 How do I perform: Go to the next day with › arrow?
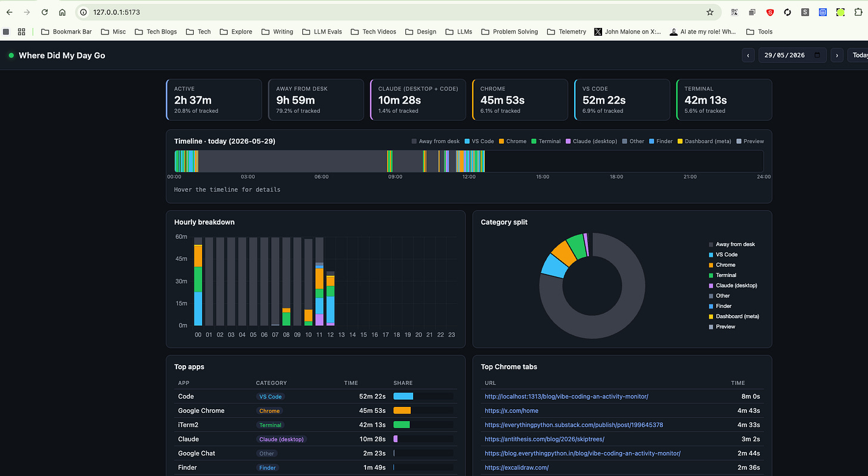(837, 55)
